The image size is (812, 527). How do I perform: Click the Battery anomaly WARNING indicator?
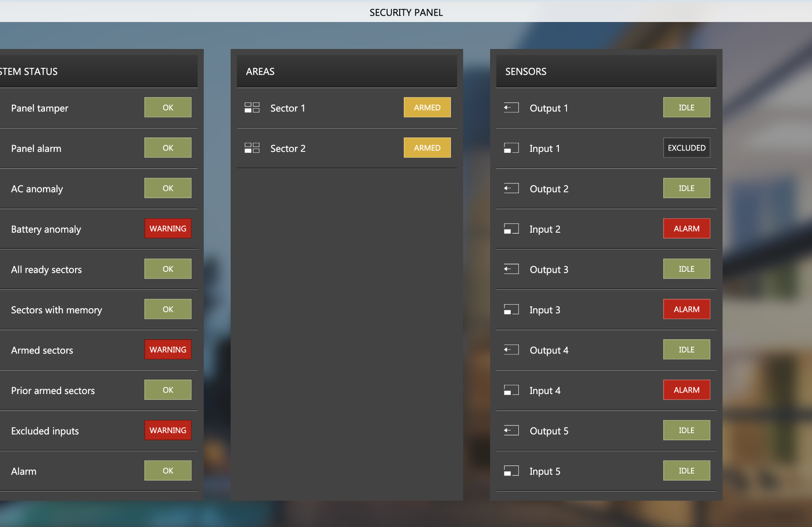point(168,229)
